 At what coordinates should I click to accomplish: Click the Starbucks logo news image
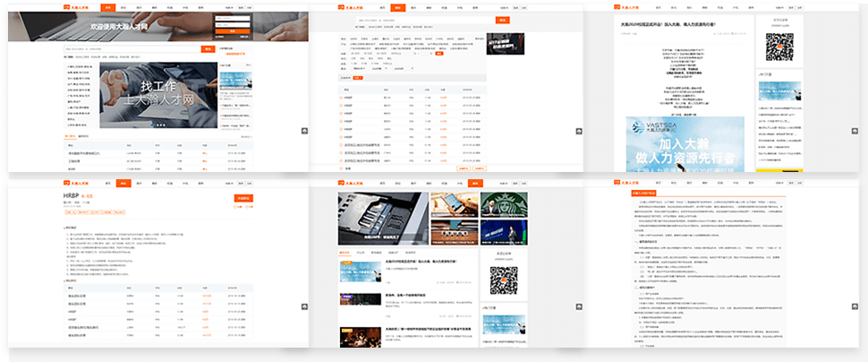tap(504, 205)
